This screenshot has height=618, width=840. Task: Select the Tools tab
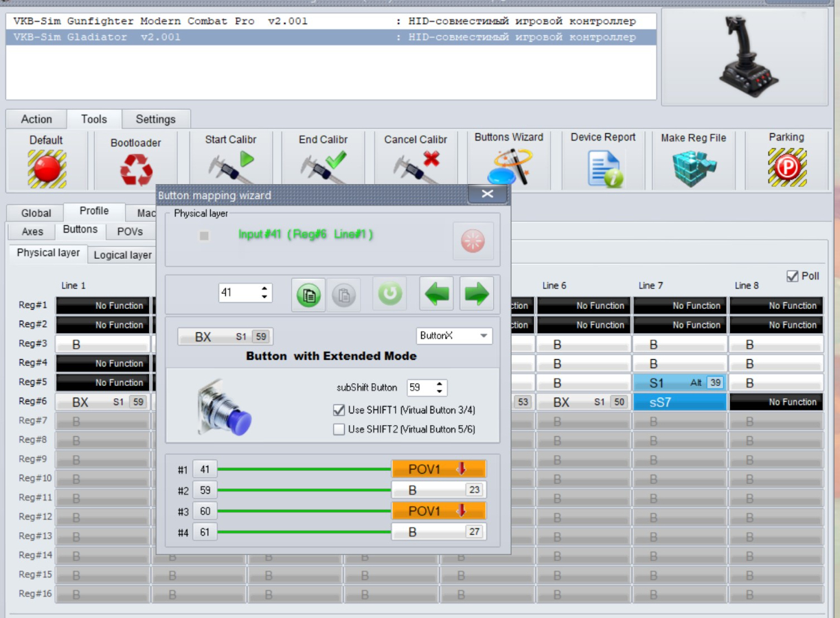[x=94, y=119]
